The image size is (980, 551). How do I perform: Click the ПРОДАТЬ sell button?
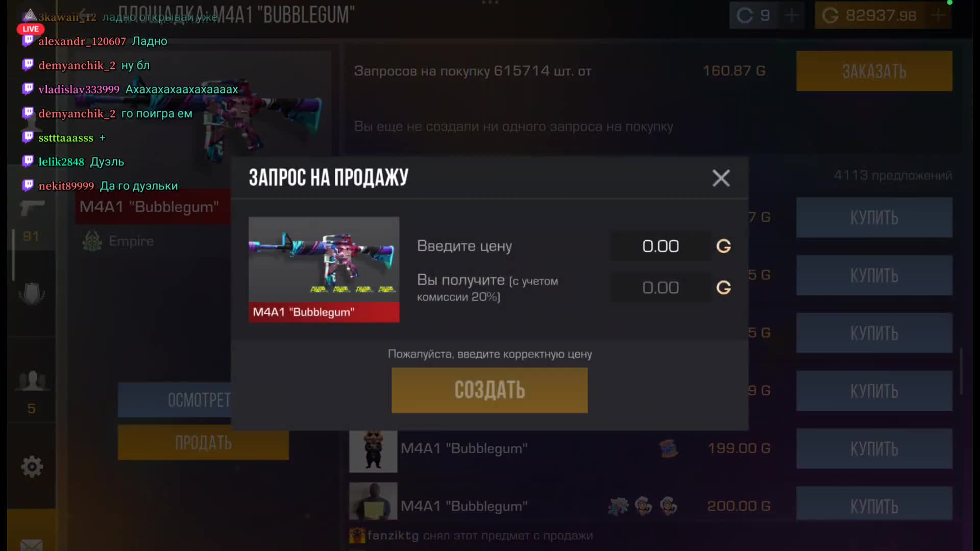pos(203,443)
